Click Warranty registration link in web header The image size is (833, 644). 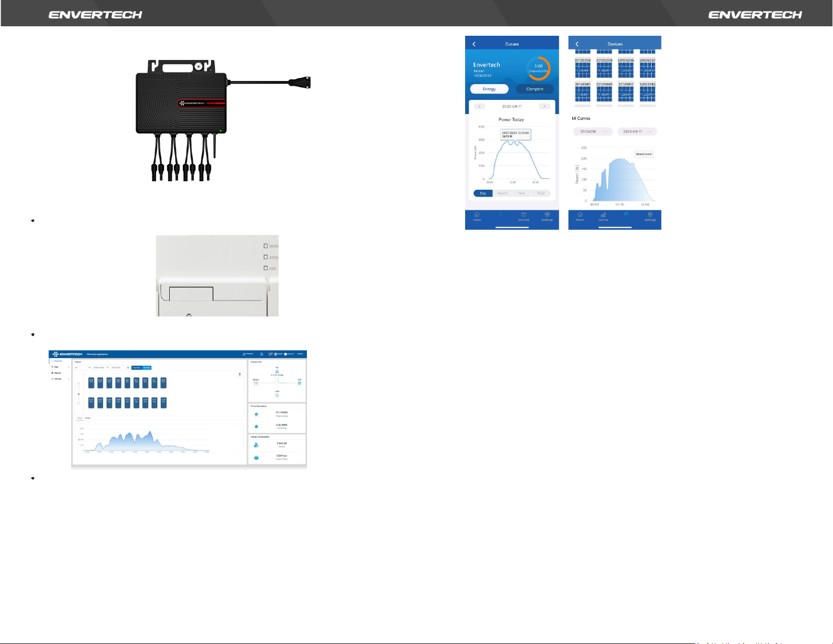[x=97, y=354]
